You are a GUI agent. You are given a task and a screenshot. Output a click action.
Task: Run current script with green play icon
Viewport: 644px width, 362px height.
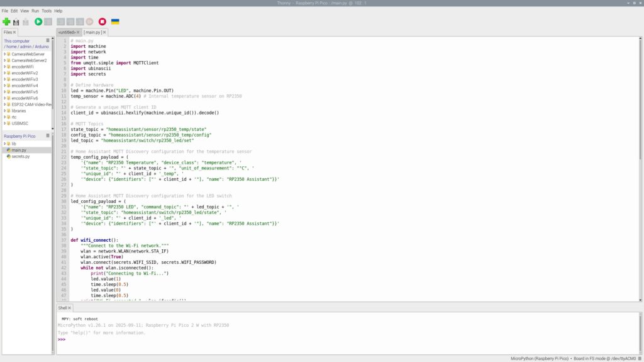38,22
